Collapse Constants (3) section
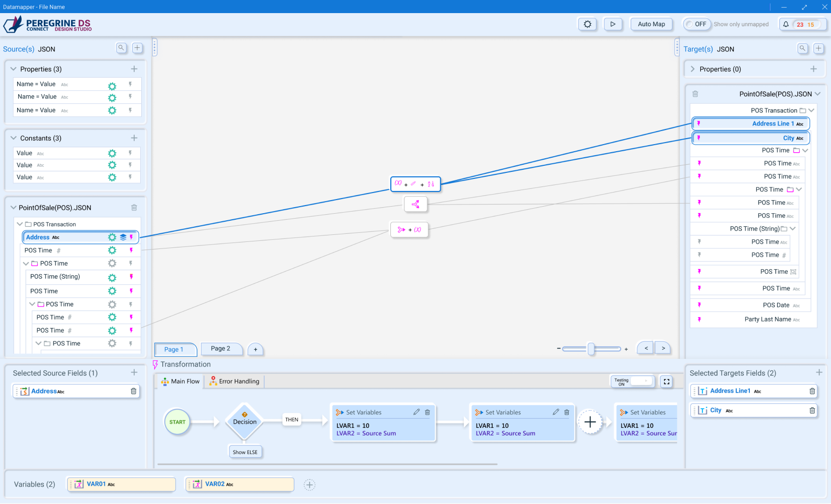This screenshot has width=831, height=504. (14, 138)
